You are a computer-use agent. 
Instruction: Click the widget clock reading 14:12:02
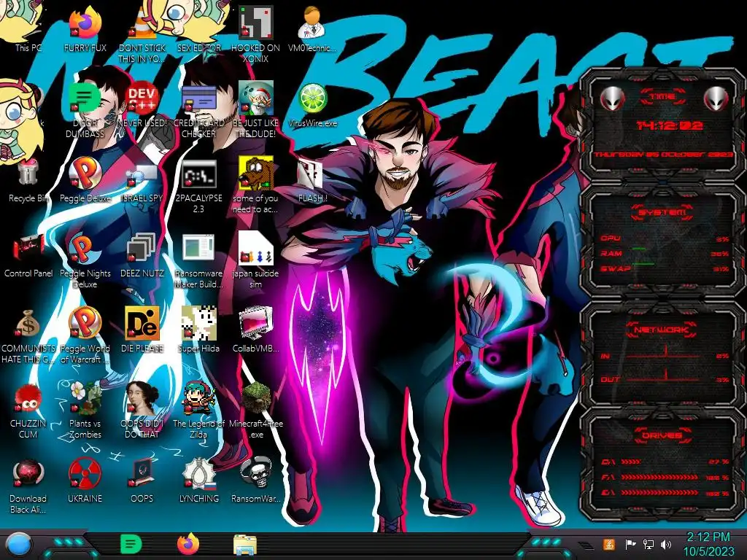coord(670,125)
